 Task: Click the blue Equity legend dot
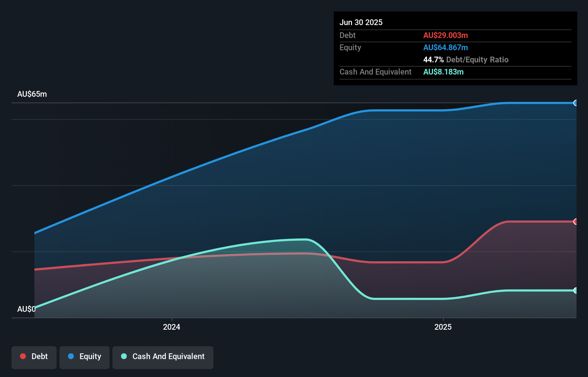[71, 356]
